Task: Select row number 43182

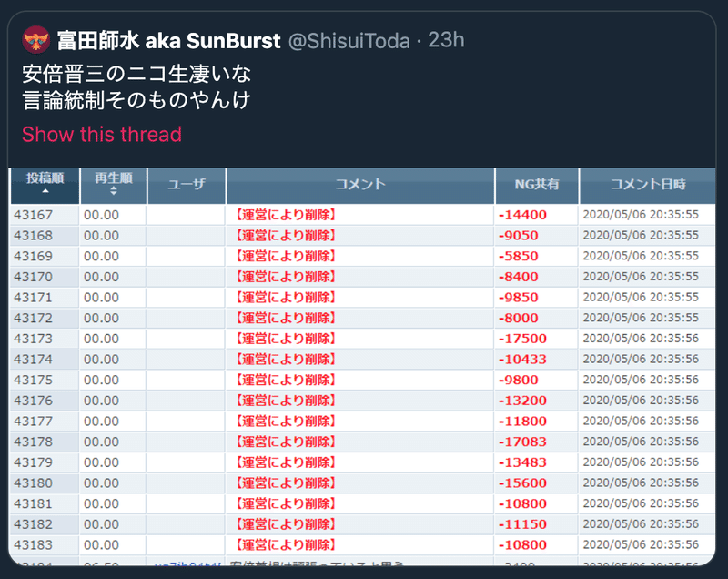Action: coord(33,524)
